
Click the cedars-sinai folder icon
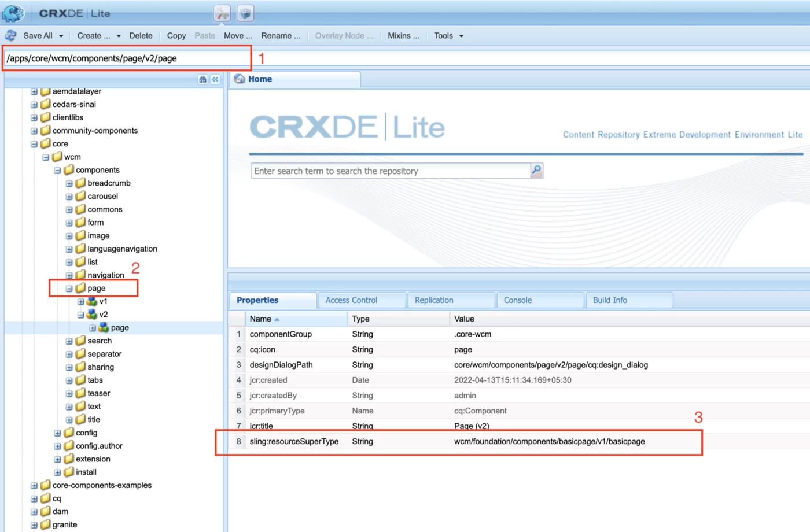click(x=45, y=104)
